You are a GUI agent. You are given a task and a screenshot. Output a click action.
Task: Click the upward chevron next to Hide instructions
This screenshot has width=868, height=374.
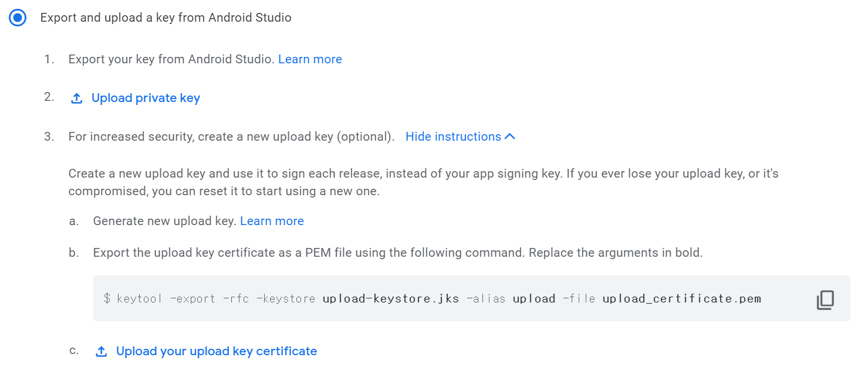click(x=509, y=137)
